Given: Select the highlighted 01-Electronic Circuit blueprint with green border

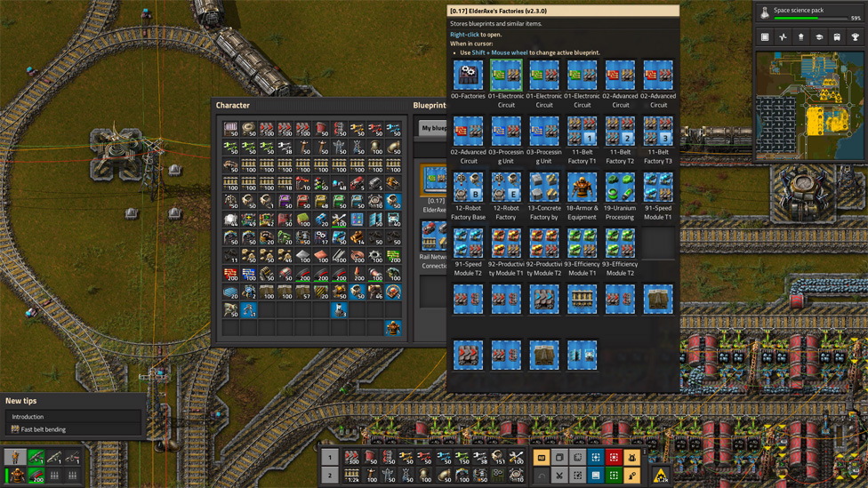Looking at the screenshot, I should [x=506, y=75].
